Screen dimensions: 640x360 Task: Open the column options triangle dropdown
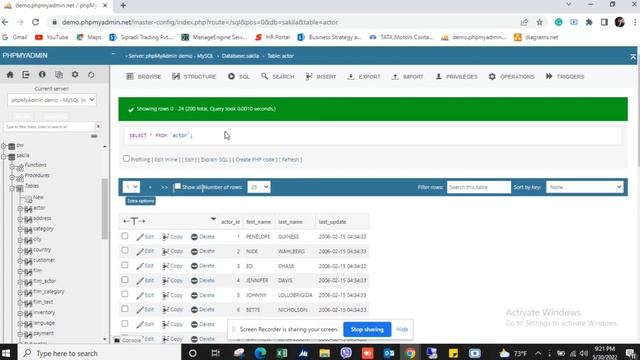pos(213,219)
